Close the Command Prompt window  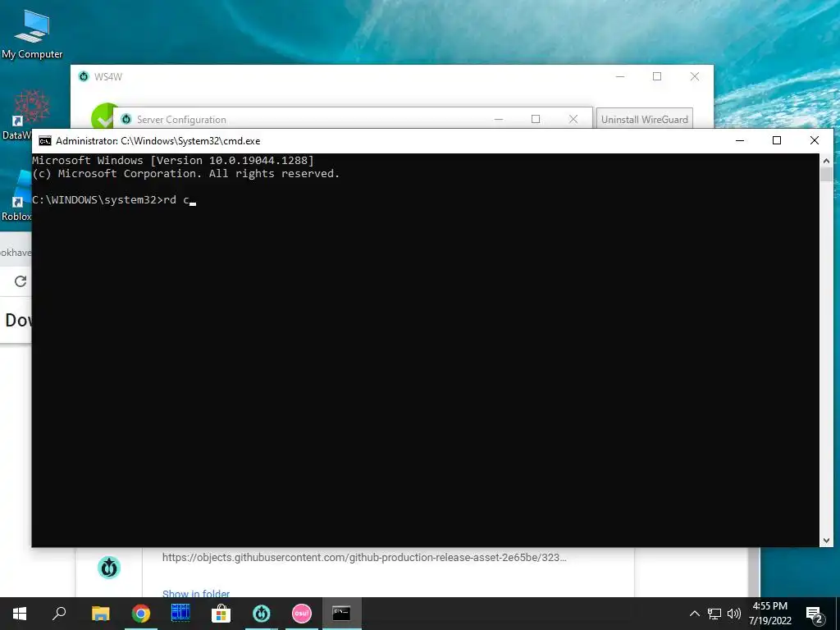(x=815, y=140)
